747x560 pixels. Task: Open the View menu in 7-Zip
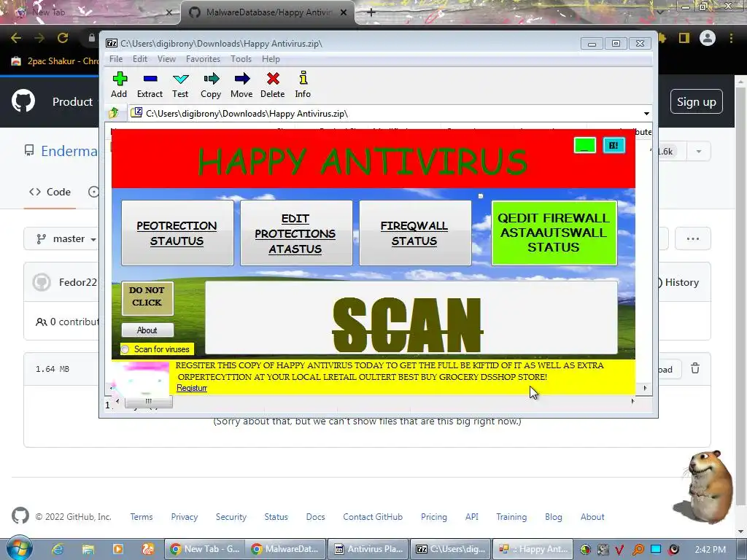click(x=167, y=59)
